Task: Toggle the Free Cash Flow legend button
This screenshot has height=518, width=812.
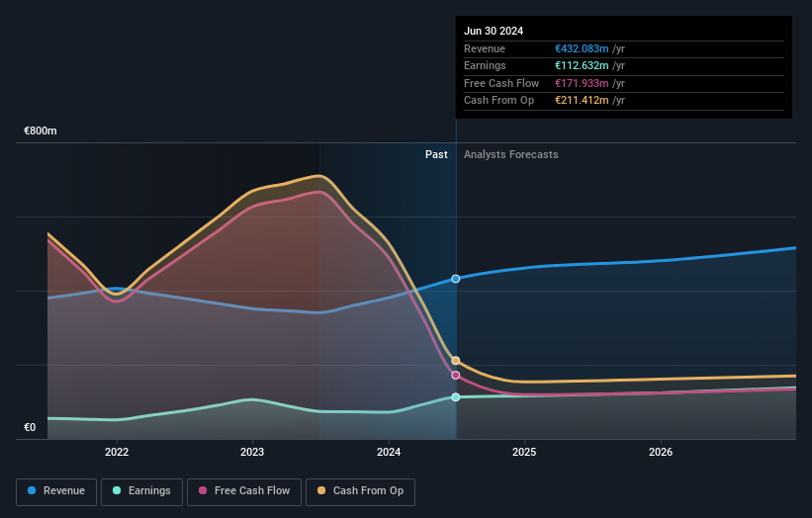Action: point(244,491)
